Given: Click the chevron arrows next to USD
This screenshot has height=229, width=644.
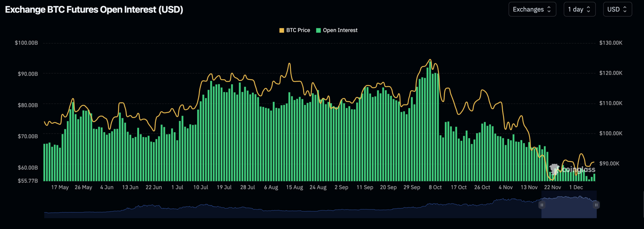Looking at the screenshot, I should click(625, 9).
